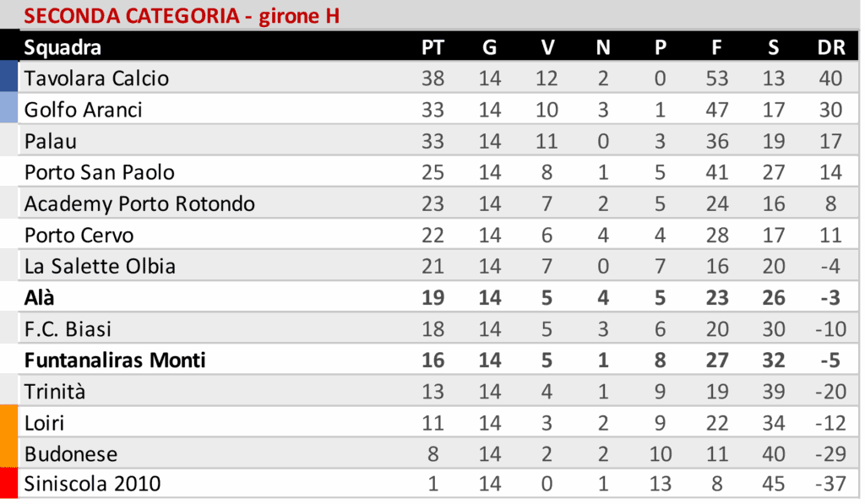Click the Trinità team name
This screenshot has width=865, height=504.
coord(55,392)
